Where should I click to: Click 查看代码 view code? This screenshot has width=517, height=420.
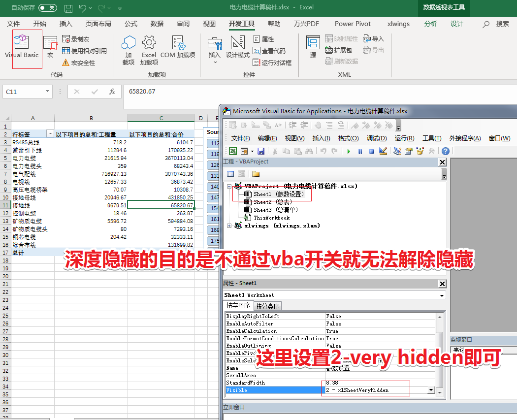269,51
